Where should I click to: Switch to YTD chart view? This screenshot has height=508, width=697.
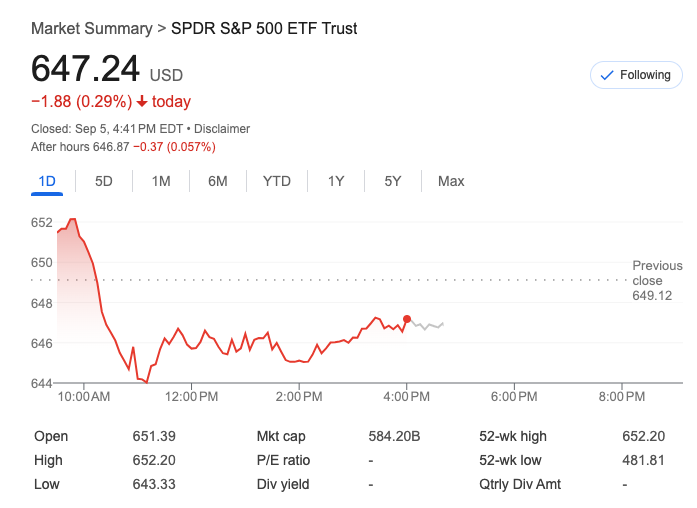(277, 181)
